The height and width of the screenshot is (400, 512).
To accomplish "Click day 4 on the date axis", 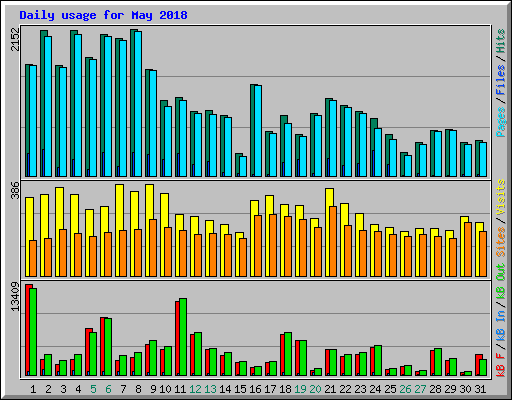I will tap(78, 389).
